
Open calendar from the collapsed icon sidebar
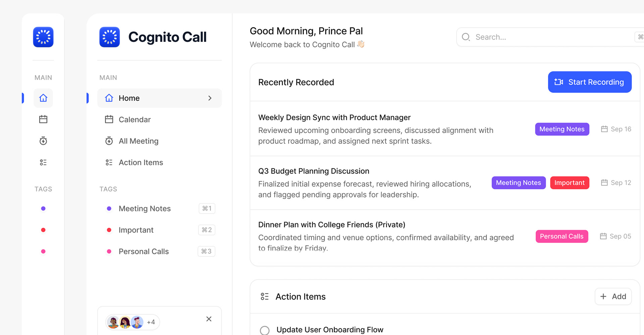coord(43,119)
